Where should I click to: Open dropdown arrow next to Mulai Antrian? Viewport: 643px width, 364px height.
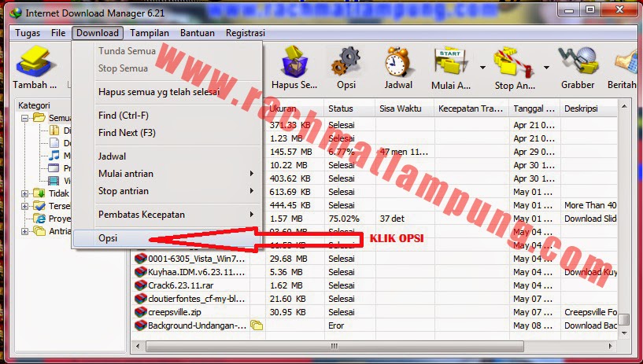pos(482,68)
